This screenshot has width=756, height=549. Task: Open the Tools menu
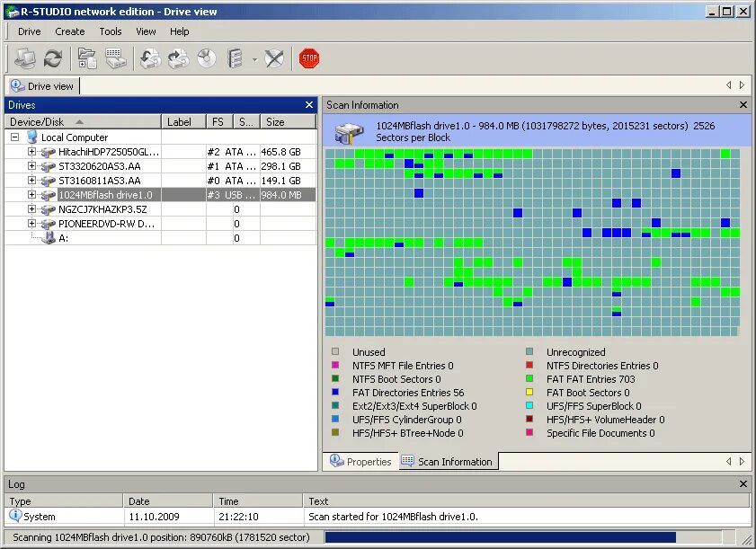tap(111, 31)
